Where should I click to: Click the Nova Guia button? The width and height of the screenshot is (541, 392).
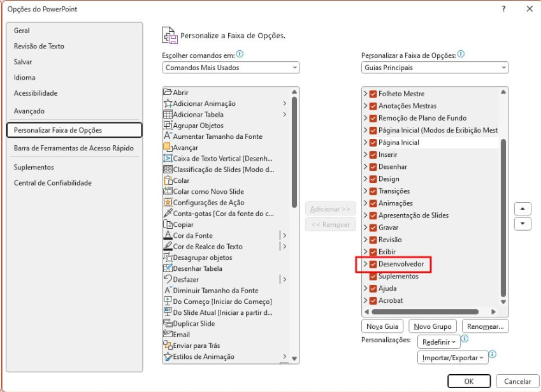[382, 326]
